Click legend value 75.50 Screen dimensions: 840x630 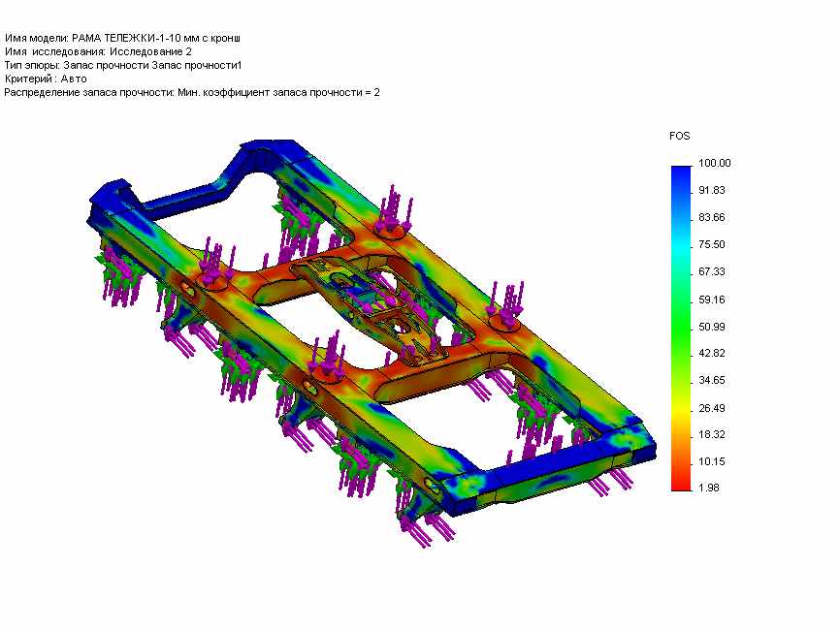coord(712,244)
